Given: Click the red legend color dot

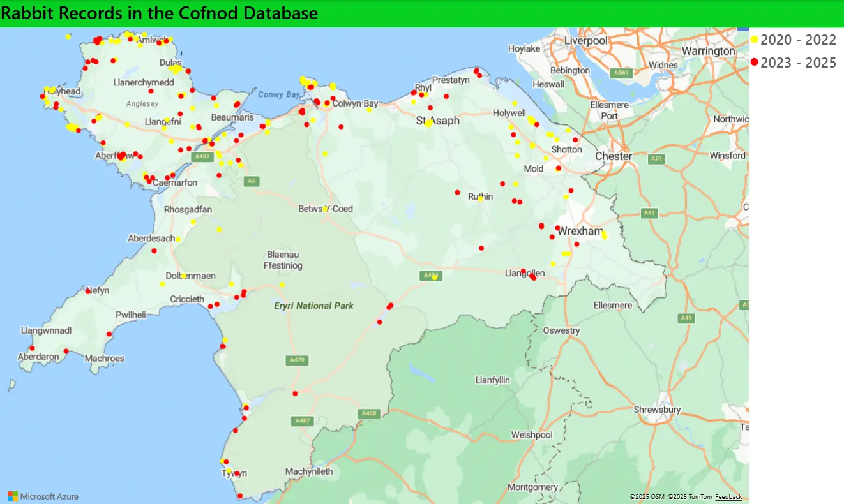Looking at the screenshot, I should (x=754, y=63).
